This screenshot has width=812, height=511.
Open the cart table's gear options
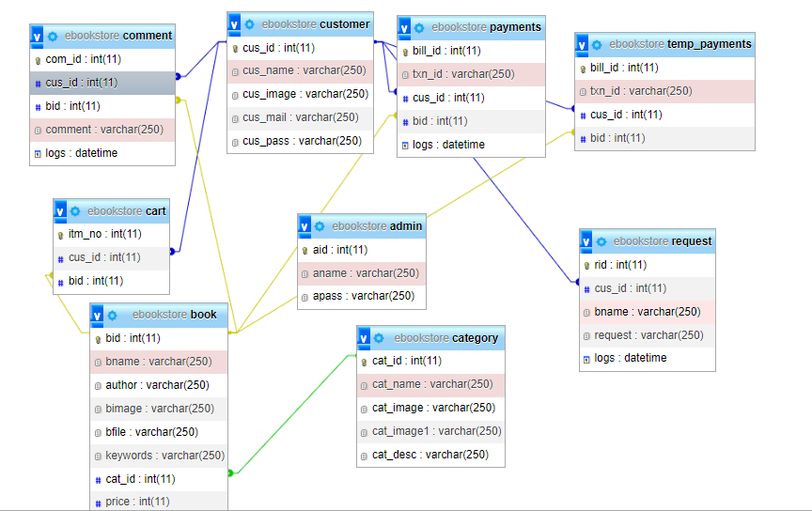coord(75,211)
